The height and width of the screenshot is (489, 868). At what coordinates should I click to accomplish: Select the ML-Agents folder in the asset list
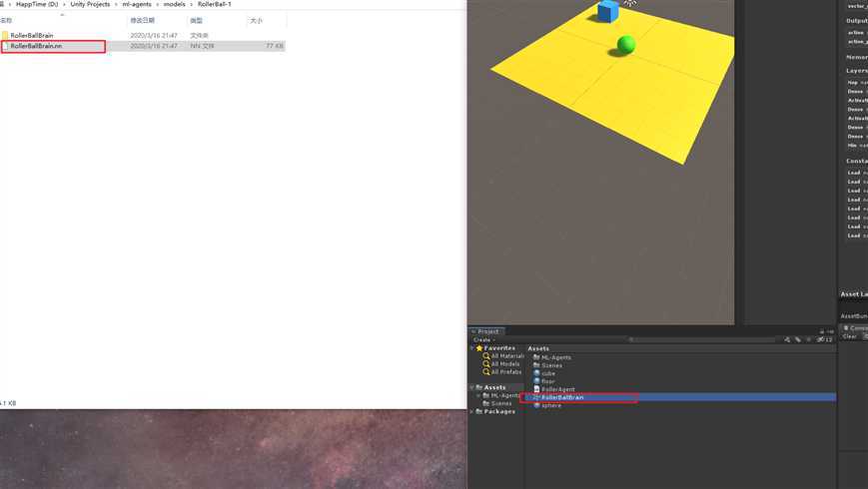coord(552,357)
